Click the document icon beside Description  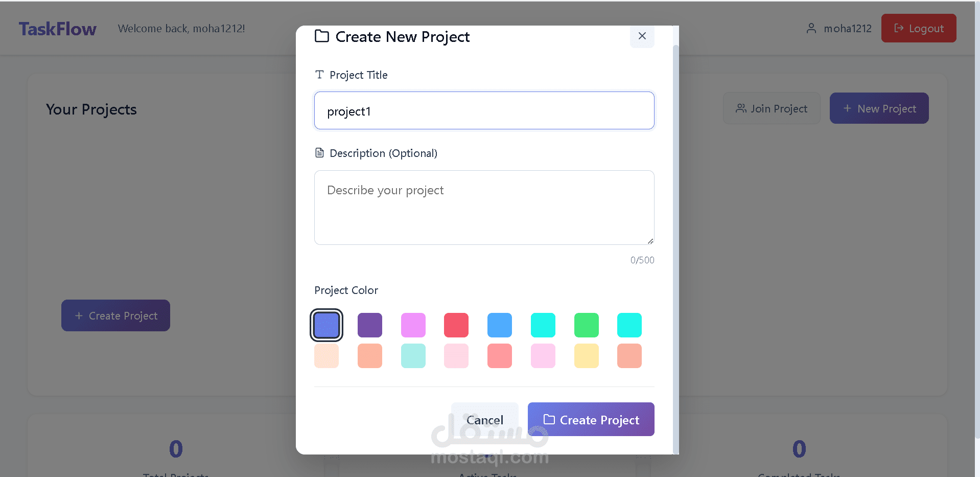(319, 153)
